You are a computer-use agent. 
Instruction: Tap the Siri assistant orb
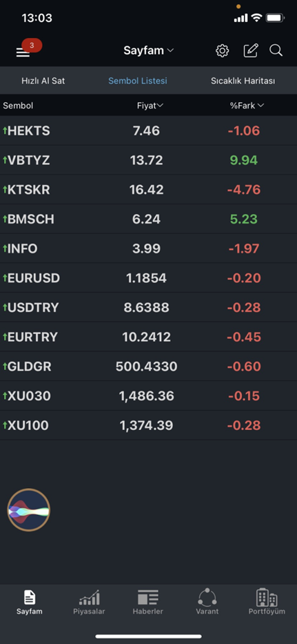(29, 510)
